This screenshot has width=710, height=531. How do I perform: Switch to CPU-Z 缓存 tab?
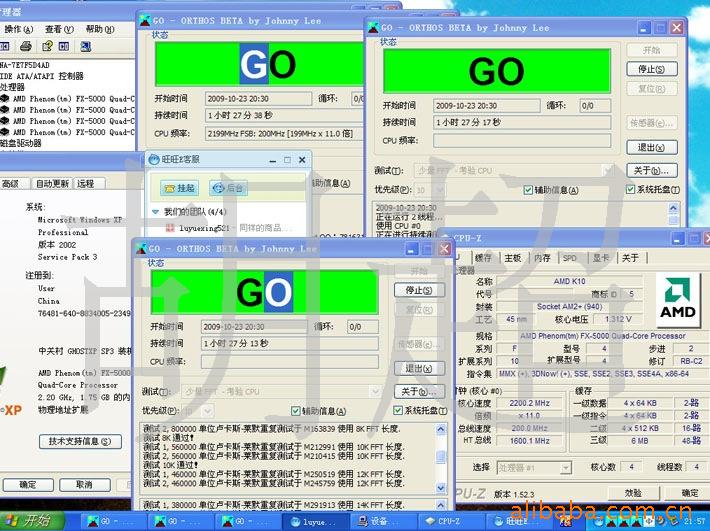(483, 258)
